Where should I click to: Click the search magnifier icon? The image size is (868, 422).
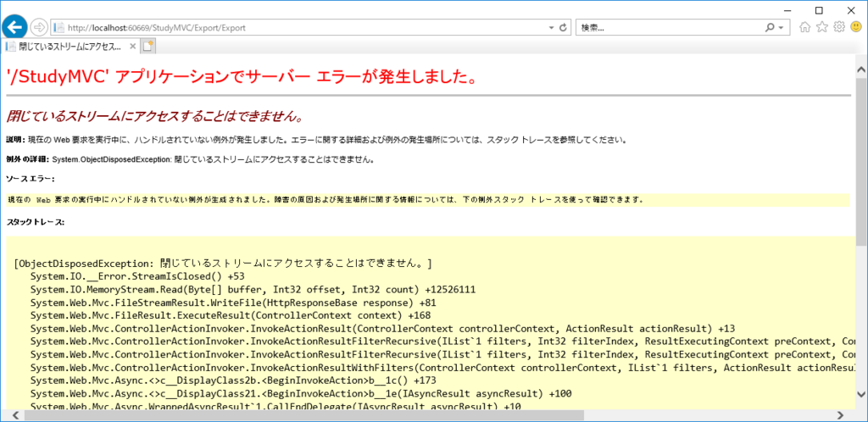point(770,27)
